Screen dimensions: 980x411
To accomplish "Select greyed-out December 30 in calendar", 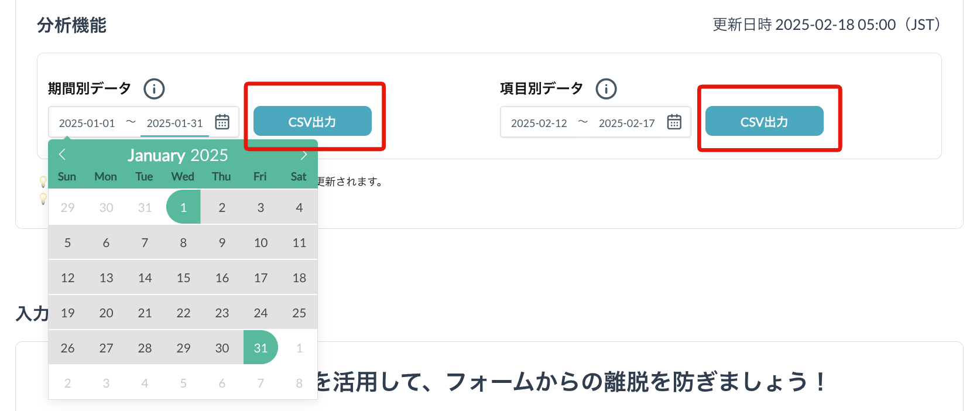I will (106, 207).
